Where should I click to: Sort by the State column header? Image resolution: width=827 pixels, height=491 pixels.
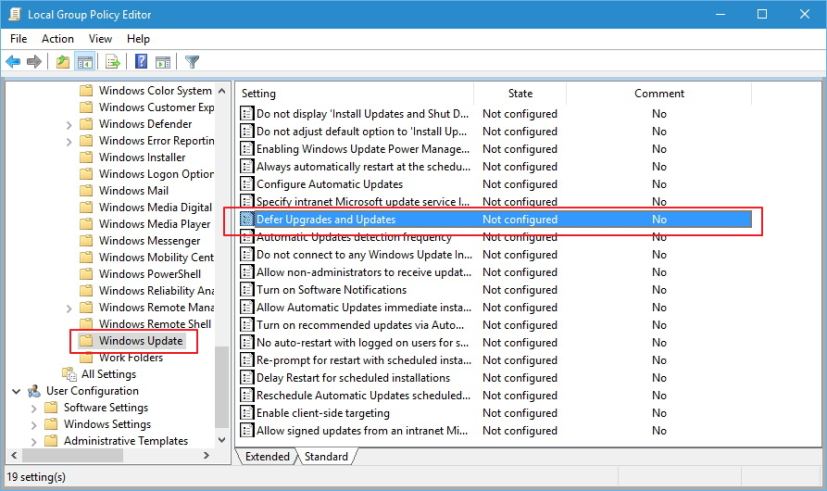click(x=520, y=93)
